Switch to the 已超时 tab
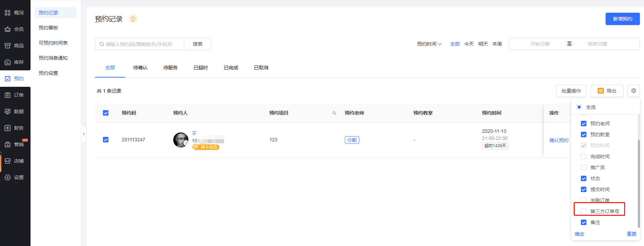Screen dimensions: 644x246 coord(201,68)
